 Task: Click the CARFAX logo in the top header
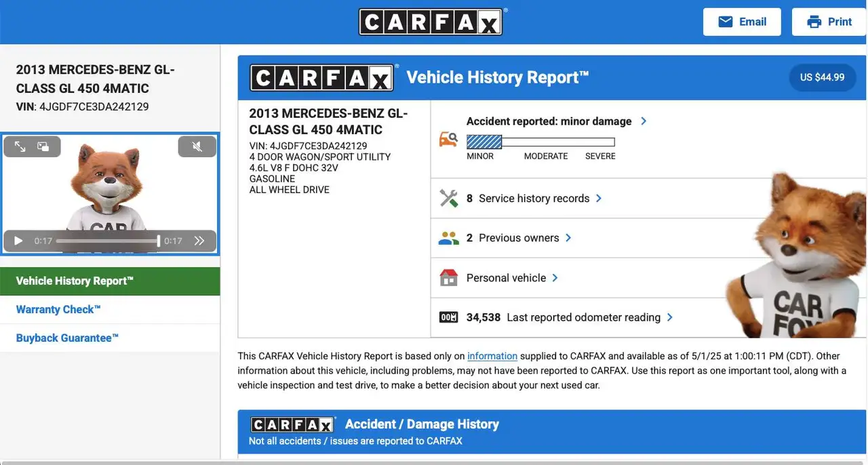click(431, 22)
